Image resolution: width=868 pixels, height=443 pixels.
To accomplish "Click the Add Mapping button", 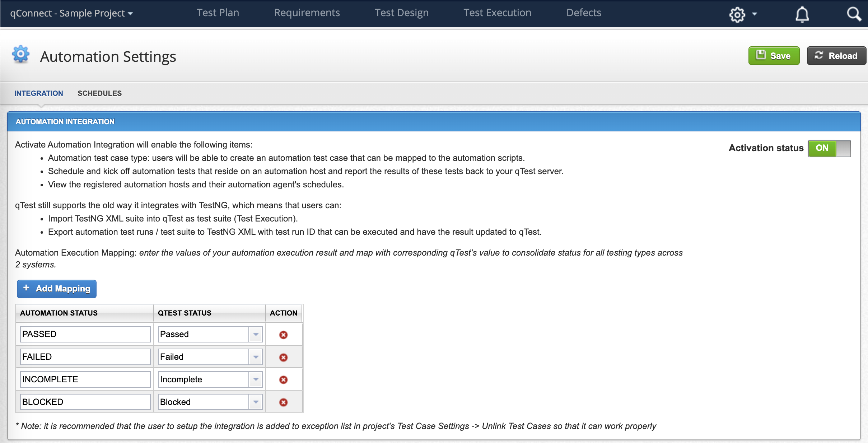I will (x=56, y=289).
